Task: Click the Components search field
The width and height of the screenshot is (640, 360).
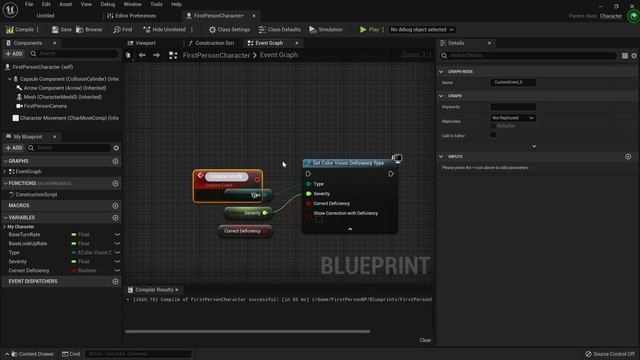Action: pyautogui.click(x=73, y=53)
